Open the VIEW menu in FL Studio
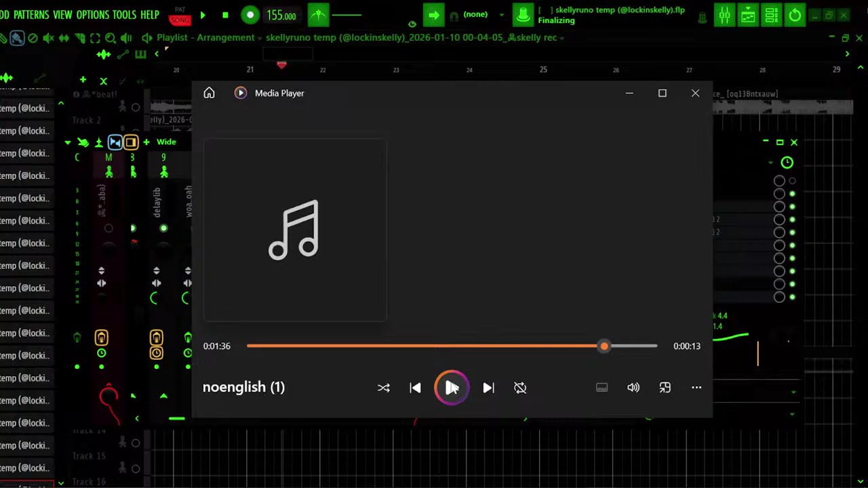868x488 pixels. (x=62, y=14)
